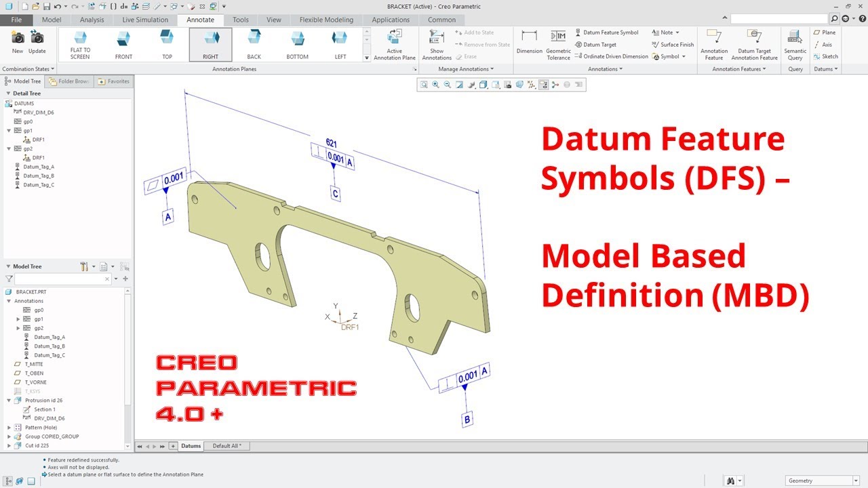Click Refit zoom icon in graphics toolbar
The height and width of the screenshot is (488, 868).
pyautogui.click(x=424, y=85)
